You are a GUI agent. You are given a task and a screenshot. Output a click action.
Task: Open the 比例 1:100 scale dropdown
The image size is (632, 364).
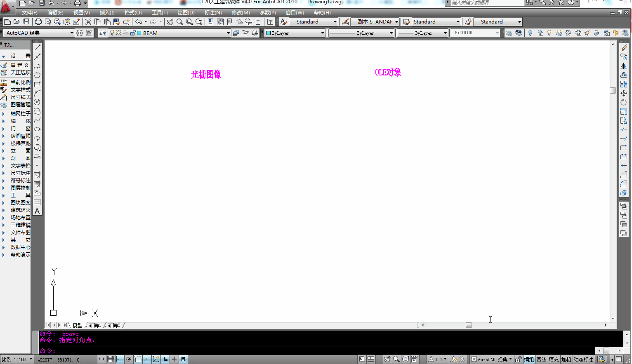[x=17, y=359]
